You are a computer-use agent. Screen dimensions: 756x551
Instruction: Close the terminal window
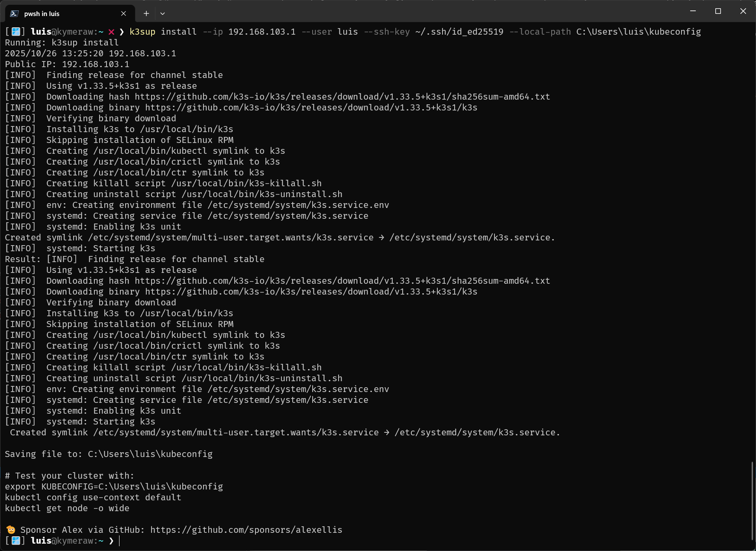[743, 11]
